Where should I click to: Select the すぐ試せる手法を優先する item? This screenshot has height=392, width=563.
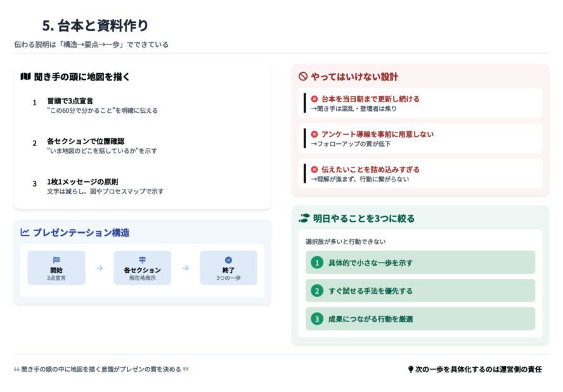pos(420,291)
